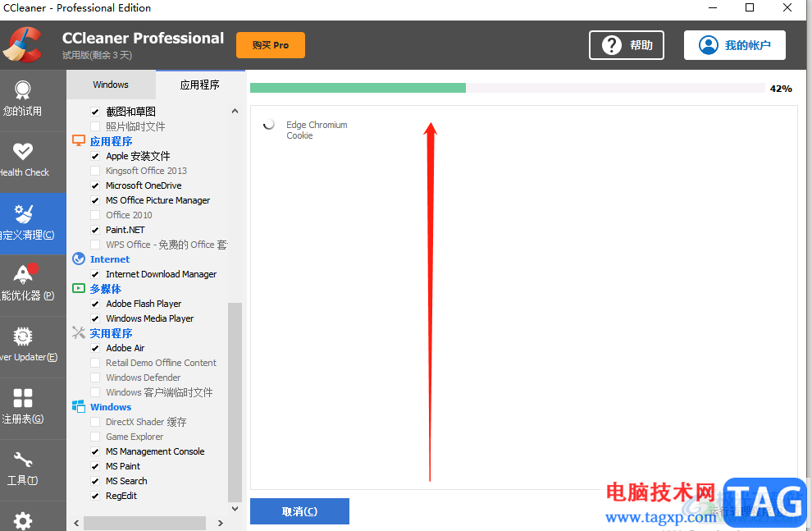The image size is (812, 531).
Task: Open the Tools wrench icon
Action: coord(23,459)
